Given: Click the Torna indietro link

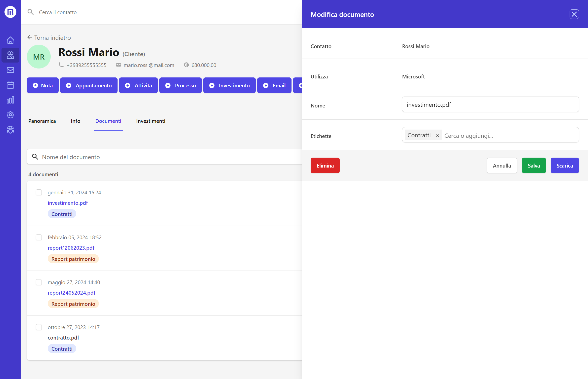Looking at the screenshot, I should [49, 37].
